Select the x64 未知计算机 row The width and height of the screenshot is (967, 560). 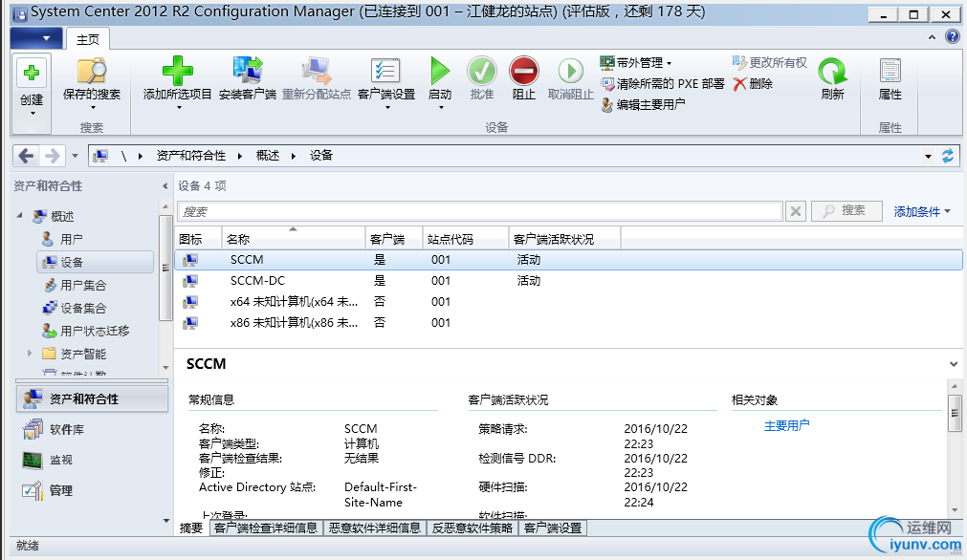tap(568, 302)
